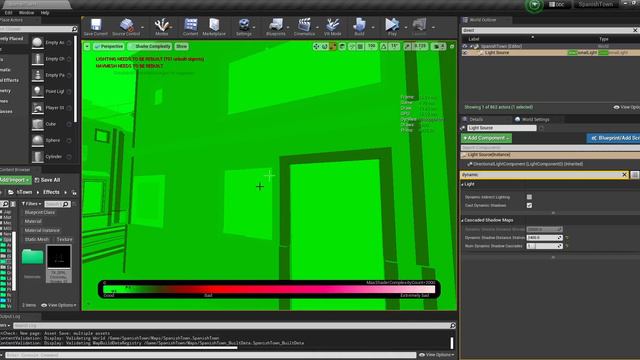Switch to World Outliner tab
This screenshot has width=640, height=360.
click(482, 20)
